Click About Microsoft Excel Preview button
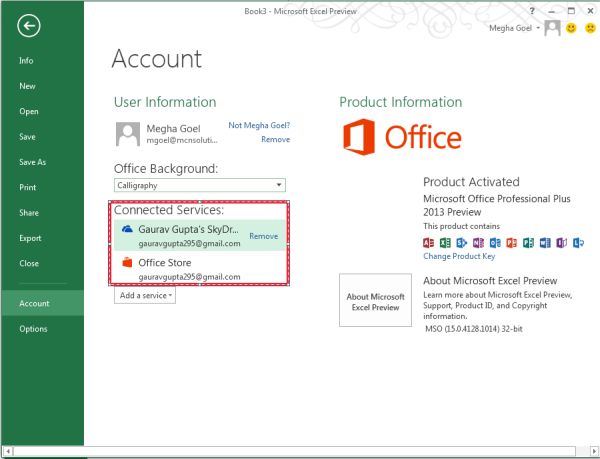600x459 pixels. [375, 300]
